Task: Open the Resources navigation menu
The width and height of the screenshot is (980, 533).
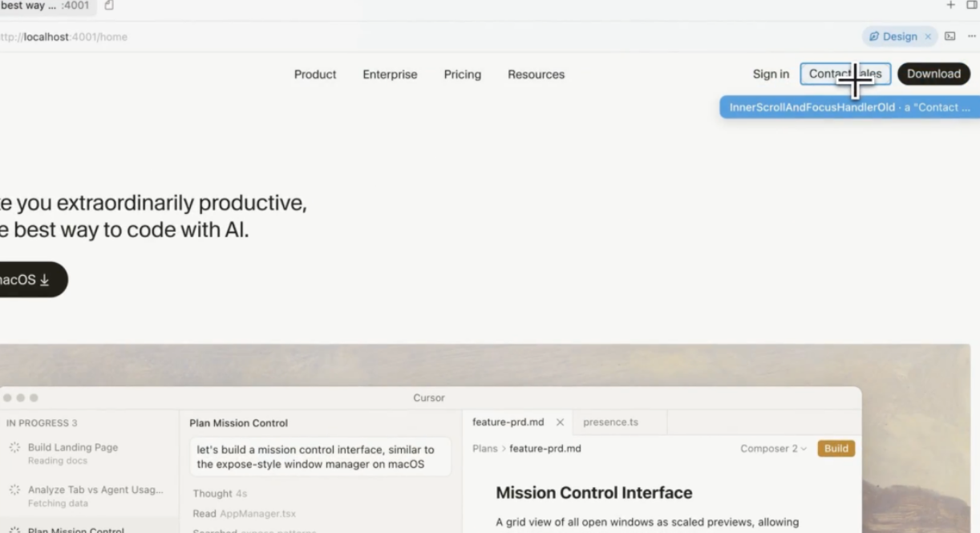Action: pos(536,75)
